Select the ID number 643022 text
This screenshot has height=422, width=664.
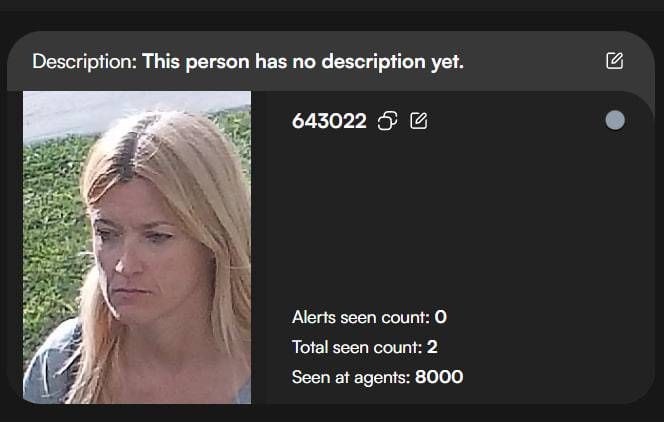329,121
